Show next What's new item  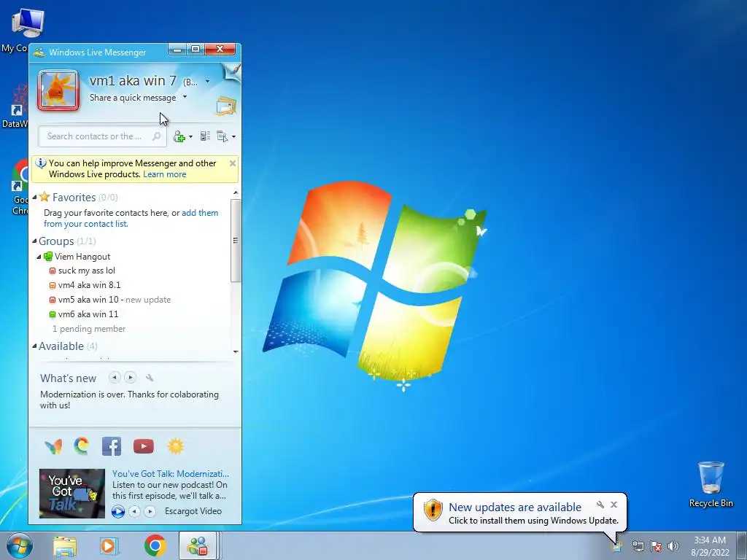click(130, 378)
